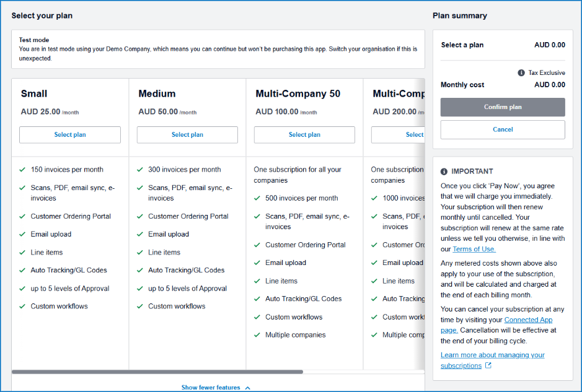Image resolution: width=582 pixels, height=392 pixels.
Task: Click the checkmark beside 500 invoices per month
Action: coord(257,198)
